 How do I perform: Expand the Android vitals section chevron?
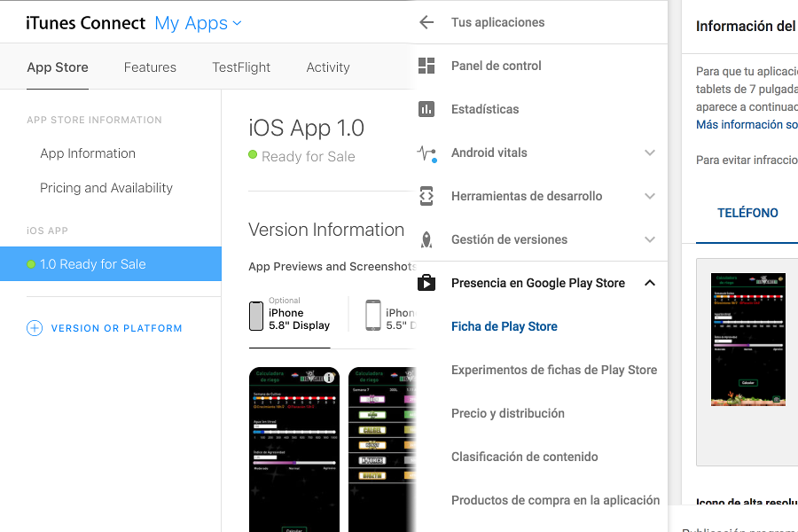click(x=650, y=153)
